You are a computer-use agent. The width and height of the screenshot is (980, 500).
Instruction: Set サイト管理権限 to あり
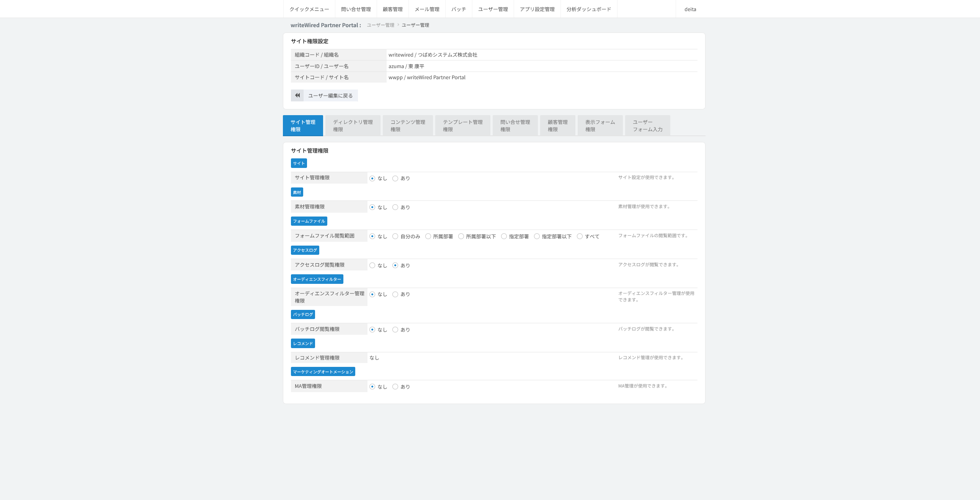point(395,178)
